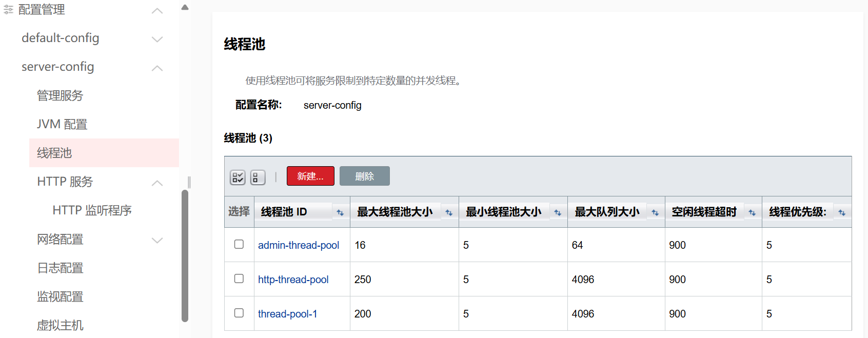Go to HTTP 监听程序 in sidebar

coord(92,210)
